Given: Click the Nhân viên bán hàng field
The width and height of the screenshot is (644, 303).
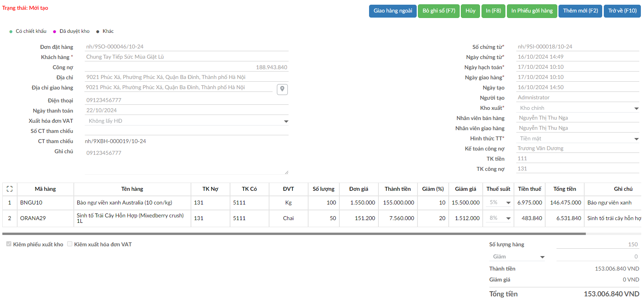Looking at the screenshot, I should [x=578, y=118].
